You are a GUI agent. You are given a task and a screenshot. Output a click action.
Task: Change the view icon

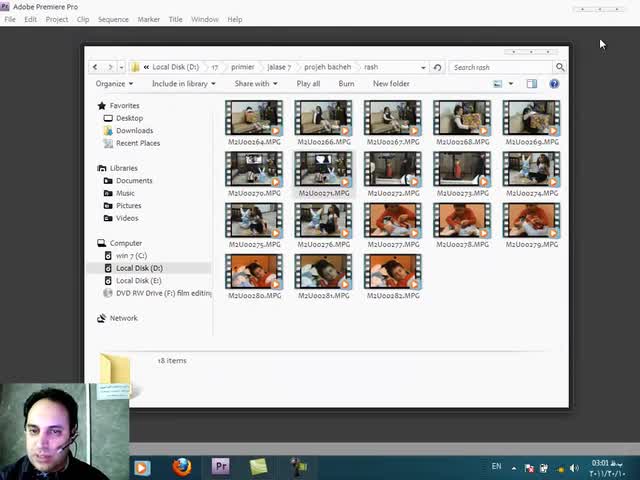pyautogui.click(x=498, y=84)
